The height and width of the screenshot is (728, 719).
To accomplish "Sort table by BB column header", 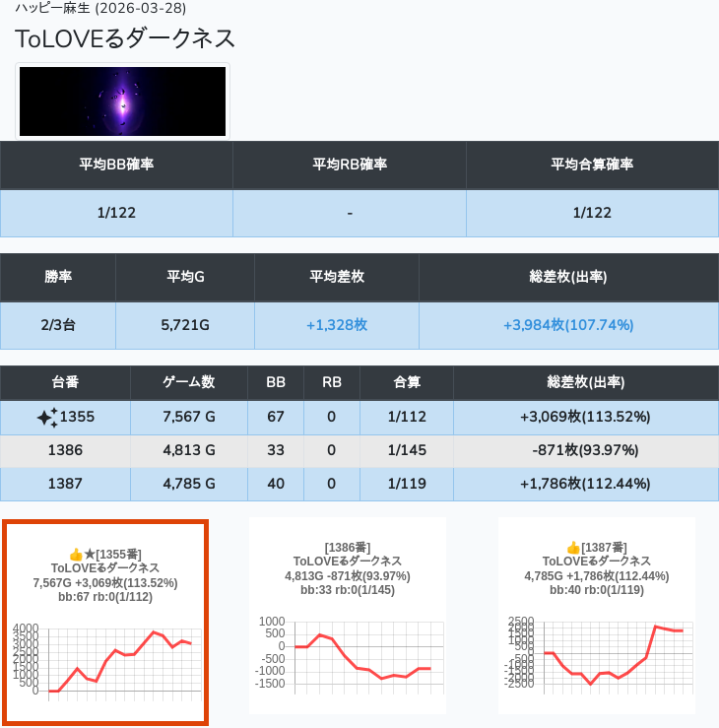I will pos(276,382).
